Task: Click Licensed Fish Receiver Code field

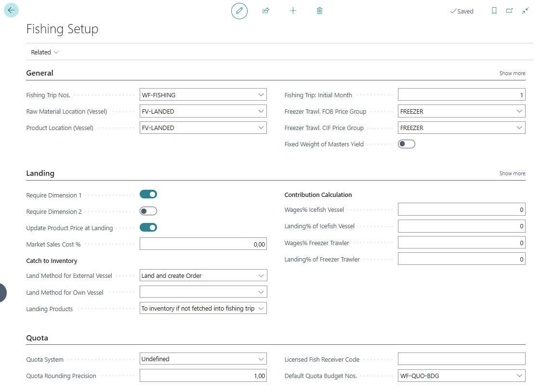Action: click(462, 359)
